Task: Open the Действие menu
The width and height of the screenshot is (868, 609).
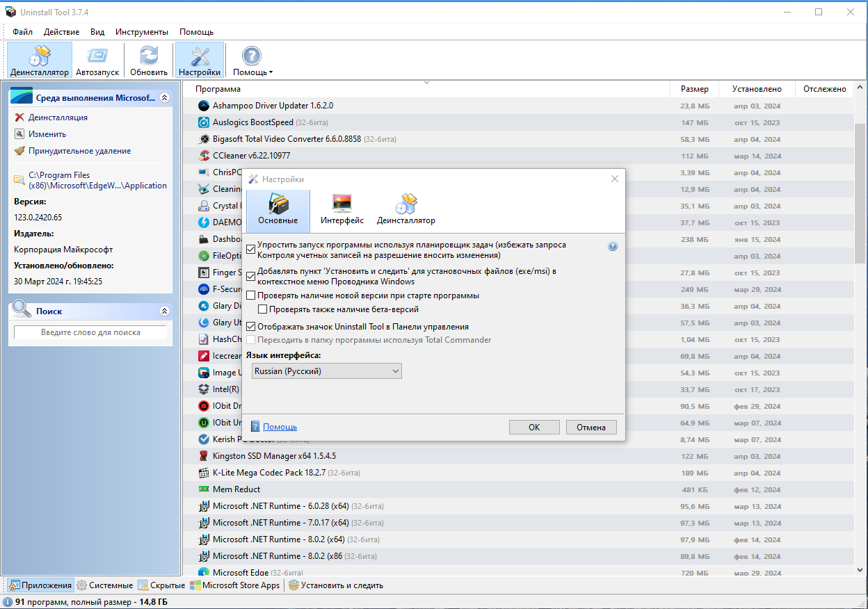Action: pyautogui.click(x=61, y=32)
